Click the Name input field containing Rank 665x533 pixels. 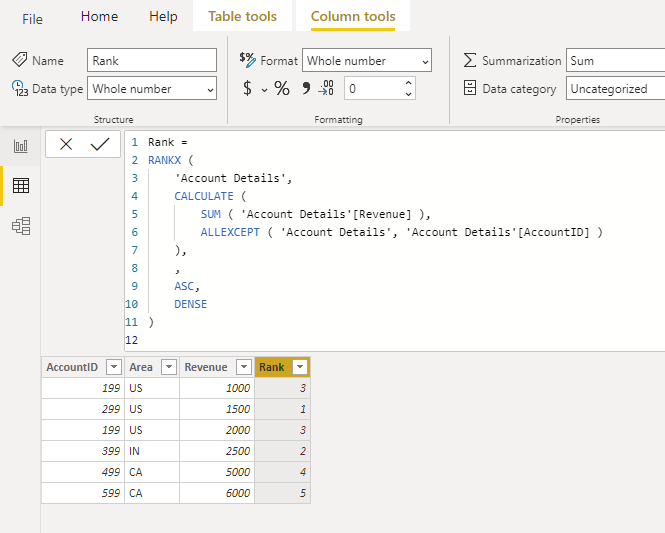point(152,60)
